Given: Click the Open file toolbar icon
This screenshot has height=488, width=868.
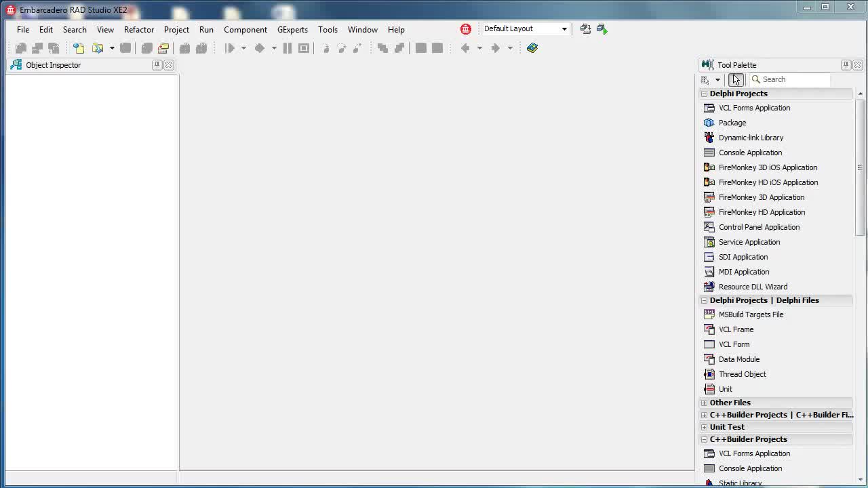Looking at the screenshot, I should [98, 48].
